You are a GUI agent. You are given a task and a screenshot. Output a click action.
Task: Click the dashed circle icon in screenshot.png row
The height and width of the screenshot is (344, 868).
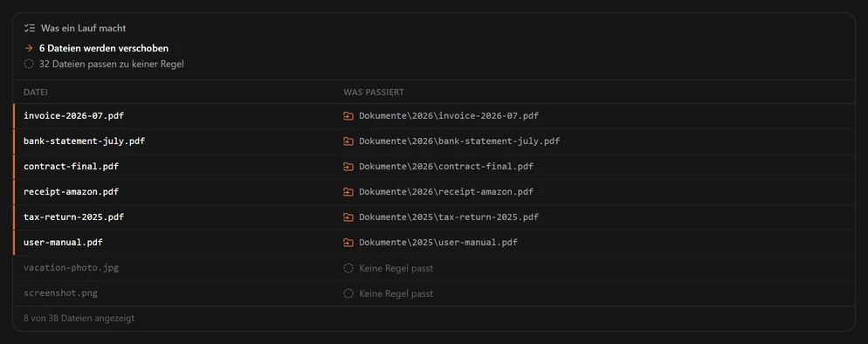point(348,293)
